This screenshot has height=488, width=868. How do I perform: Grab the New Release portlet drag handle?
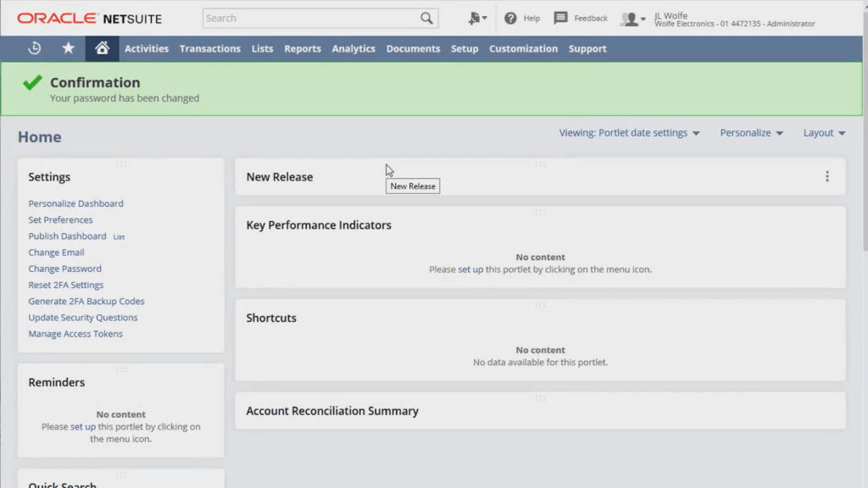tap(540, 164)
